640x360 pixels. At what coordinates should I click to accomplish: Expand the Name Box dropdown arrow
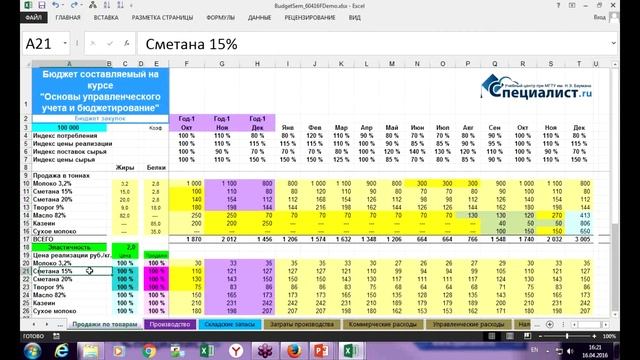click(65, 43)
